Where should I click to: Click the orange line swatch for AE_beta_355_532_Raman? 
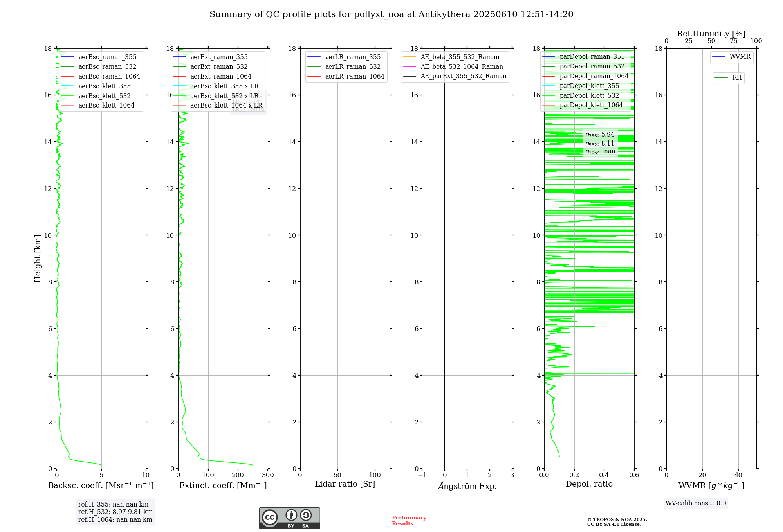pos(410,57)
